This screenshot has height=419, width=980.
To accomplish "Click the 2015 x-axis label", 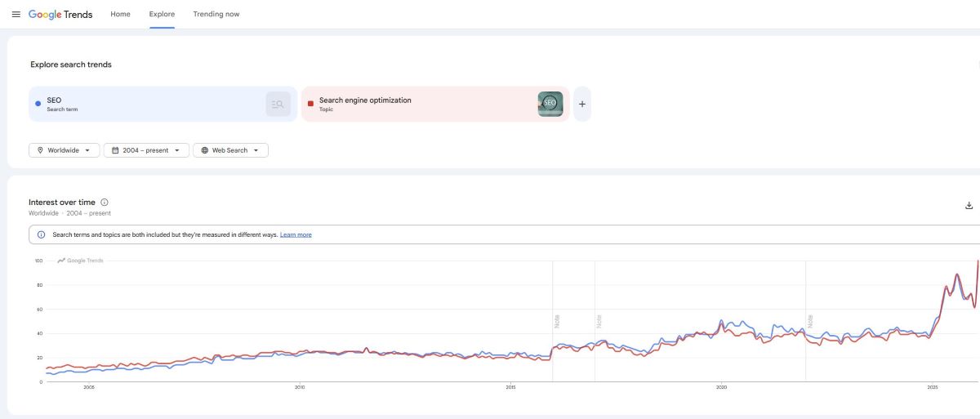I will pyautogui.click(x=510, y=388).
